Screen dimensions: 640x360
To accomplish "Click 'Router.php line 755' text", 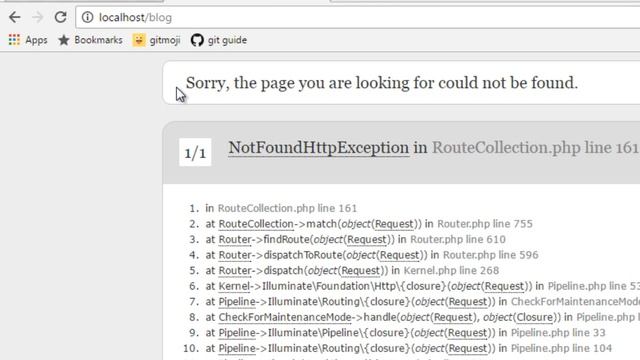I will (485, 224).
